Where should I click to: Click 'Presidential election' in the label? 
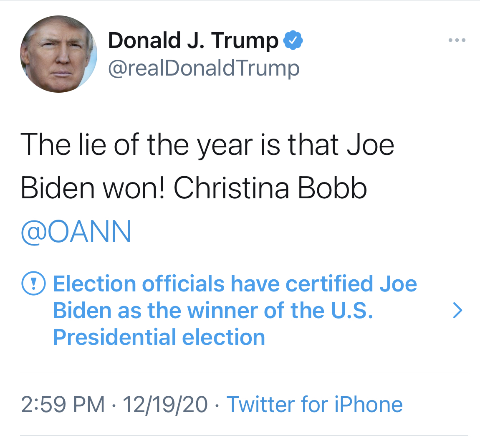(159, 337)
